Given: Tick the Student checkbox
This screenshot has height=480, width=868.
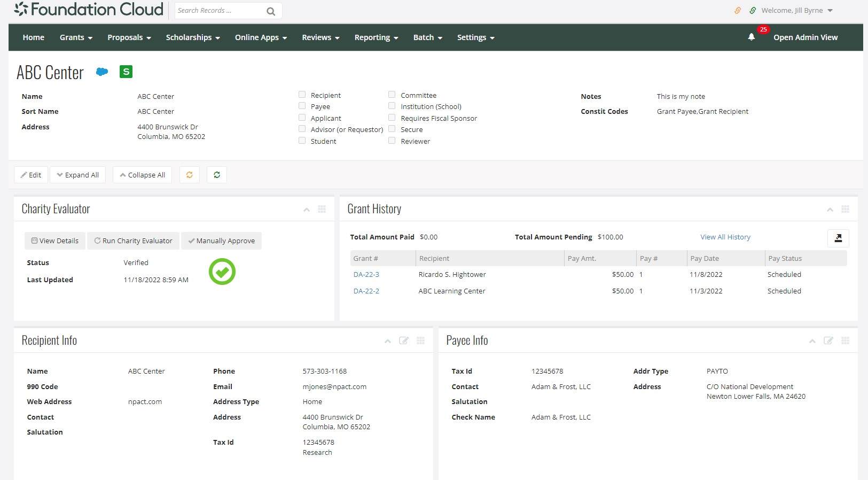Looking at the screenshot, I should pyautogui.click(x=302, y=141).
